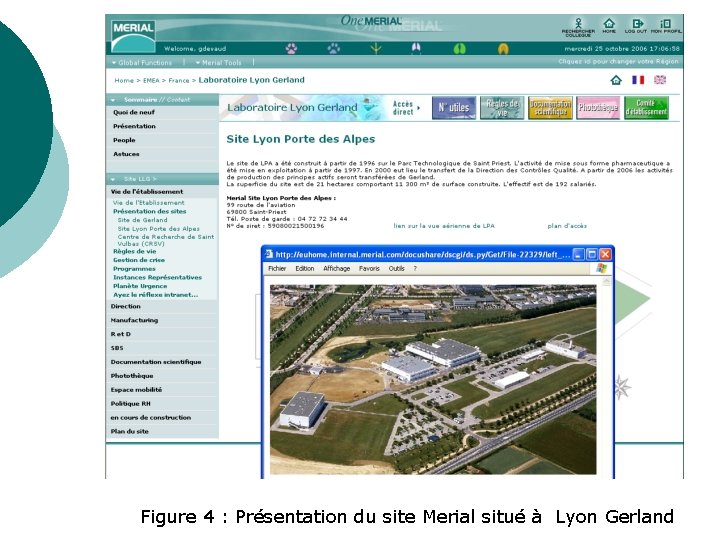Screen dimensions: 720x540
Task: Click Photothèque banner button
Action: [598, 108]
